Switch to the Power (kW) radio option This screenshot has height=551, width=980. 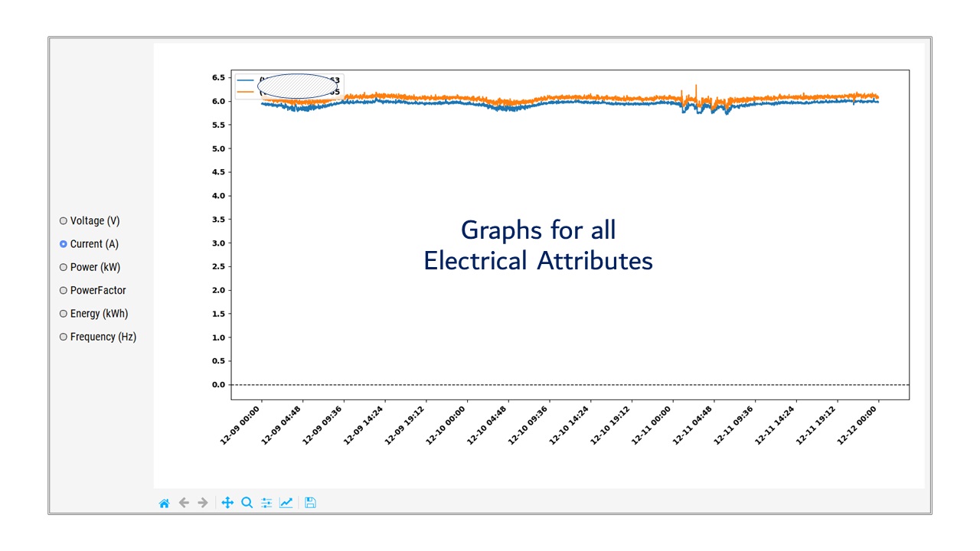64,267
